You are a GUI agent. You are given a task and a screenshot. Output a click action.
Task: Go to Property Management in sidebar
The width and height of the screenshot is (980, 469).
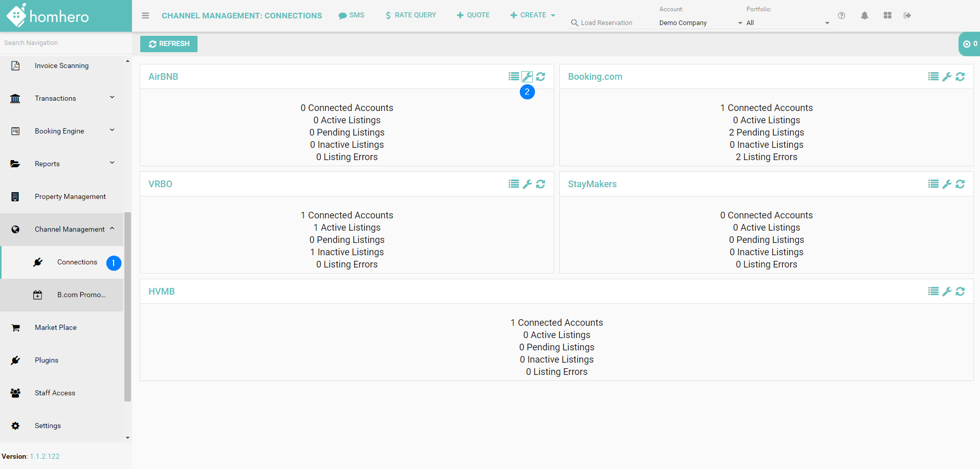(70, 197)
